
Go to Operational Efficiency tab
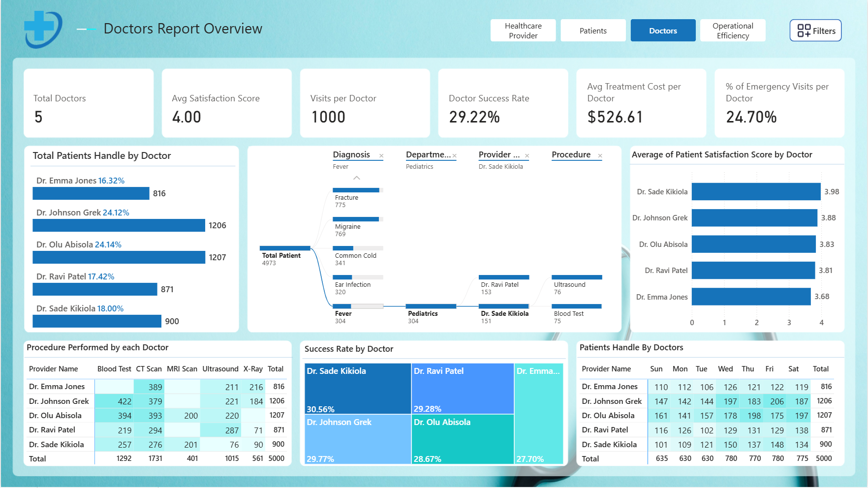click(733, 30)
